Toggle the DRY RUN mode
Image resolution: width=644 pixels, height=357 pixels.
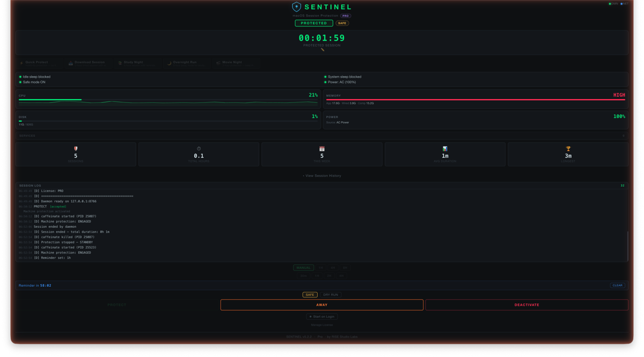(331, 295)
